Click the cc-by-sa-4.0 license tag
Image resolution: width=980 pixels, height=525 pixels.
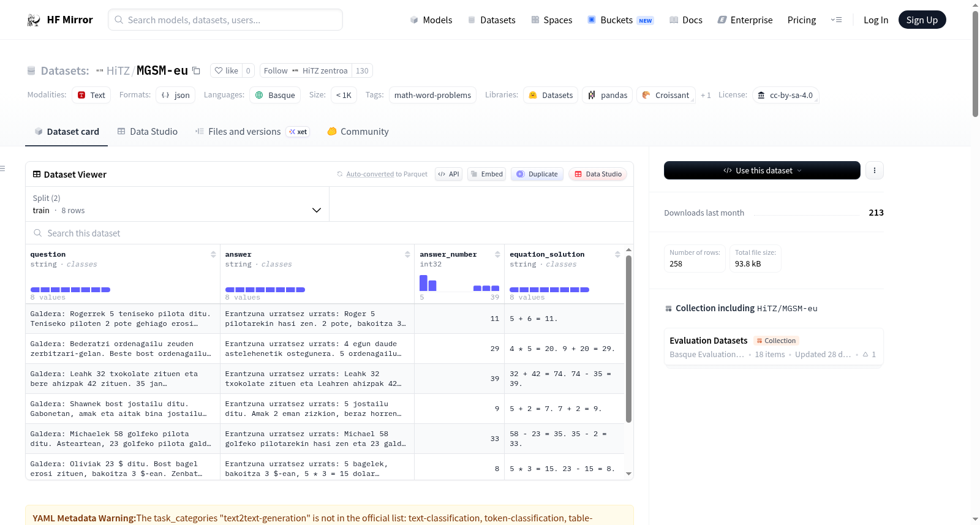[785, 95]
